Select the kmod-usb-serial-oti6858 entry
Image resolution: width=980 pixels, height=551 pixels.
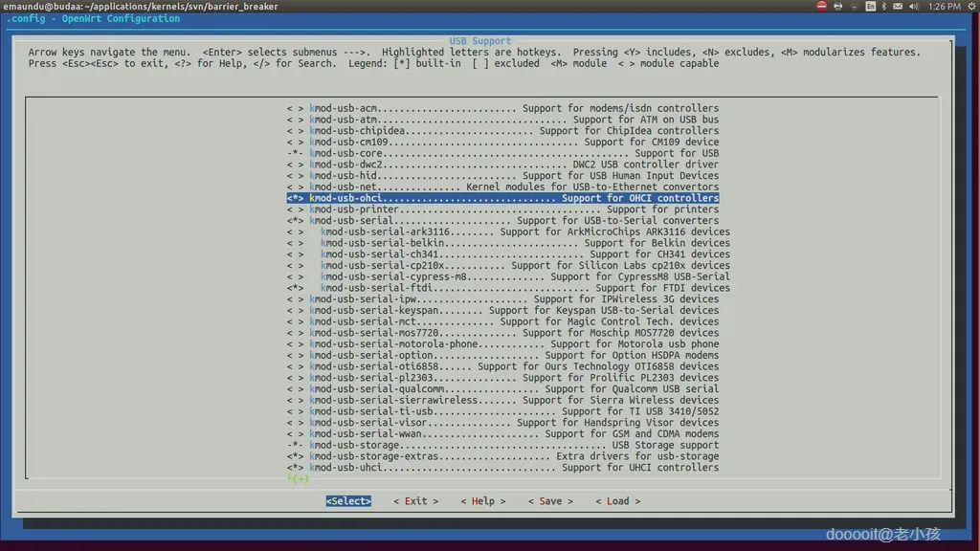502,367
